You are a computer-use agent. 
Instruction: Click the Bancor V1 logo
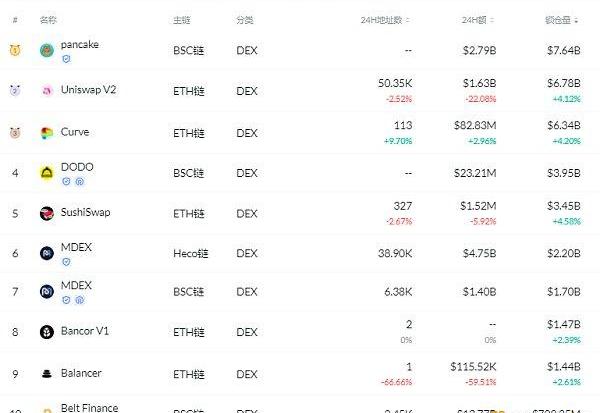pos(47,332)
